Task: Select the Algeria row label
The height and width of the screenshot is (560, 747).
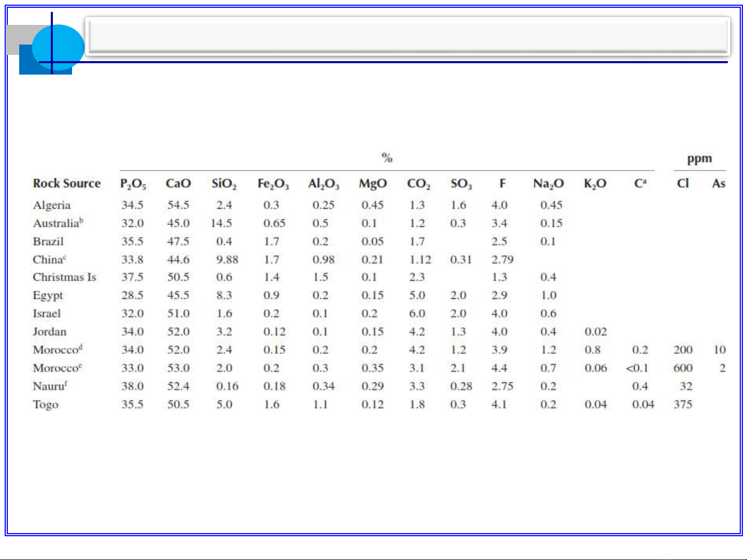Action: pos(52,205)
